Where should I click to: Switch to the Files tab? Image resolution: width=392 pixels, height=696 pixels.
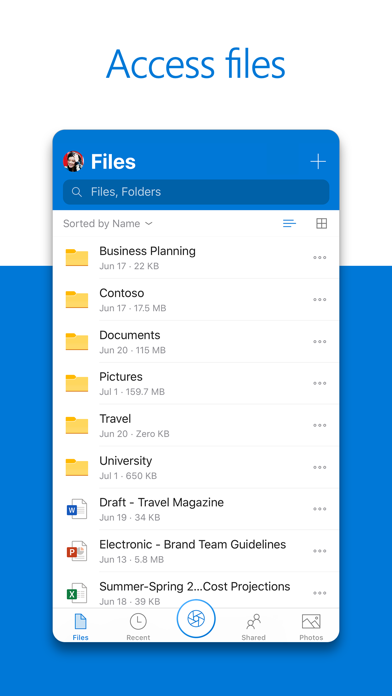(80, 627)
